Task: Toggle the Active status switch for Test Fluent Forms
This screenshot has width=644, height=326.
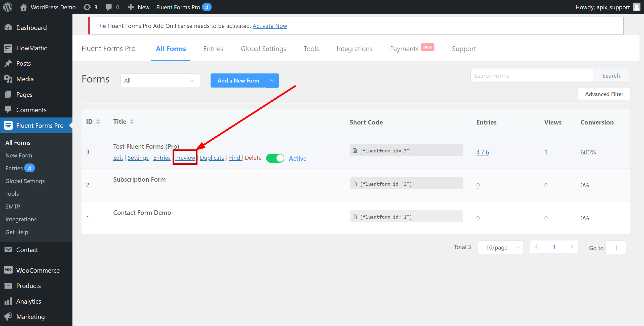Action: pyautogui.click(x=274, y=158)
